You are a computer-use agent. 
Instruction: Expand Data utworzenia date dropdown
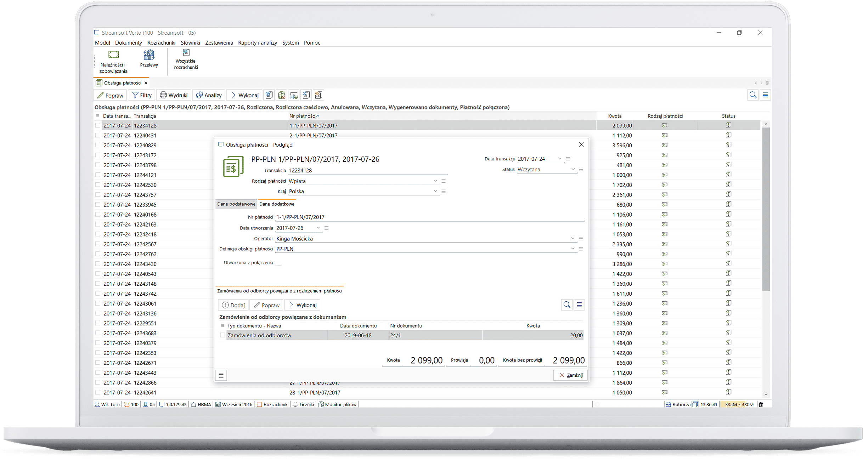[x=318, y=228]
